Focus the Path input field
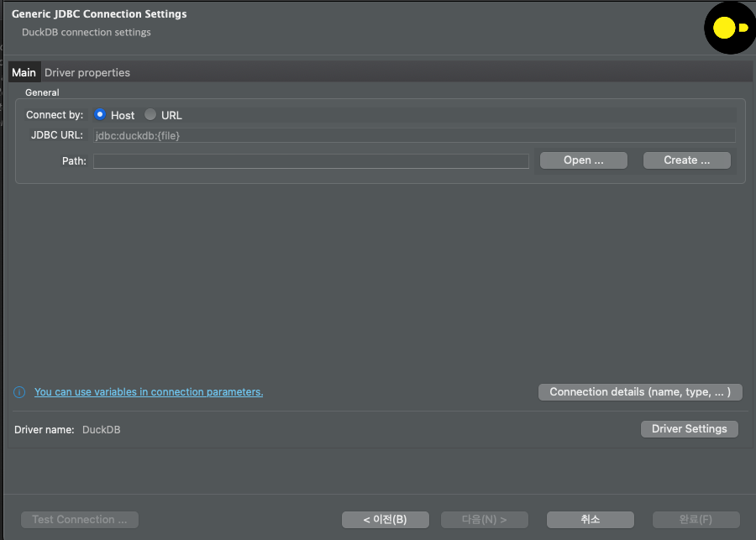This screenshot has width=756, height=540. tap(311, 161)
